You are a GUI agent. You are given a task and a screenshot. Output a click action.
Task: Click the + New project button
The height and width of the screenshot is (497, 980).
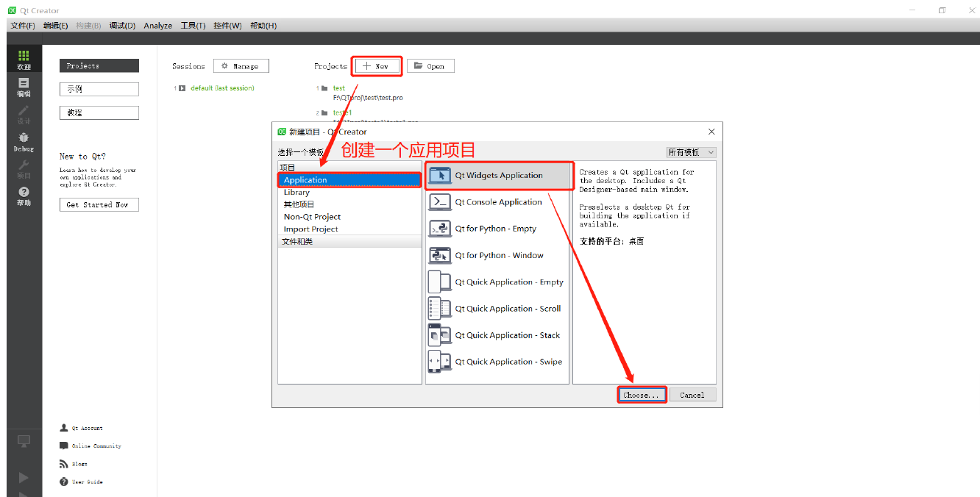pyautogui.click(x=376, y=66)
